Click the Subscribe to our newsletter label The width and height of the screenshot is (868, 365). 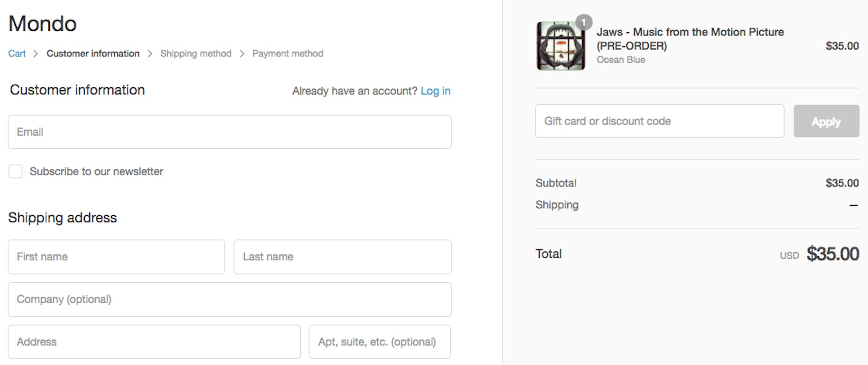96,171
